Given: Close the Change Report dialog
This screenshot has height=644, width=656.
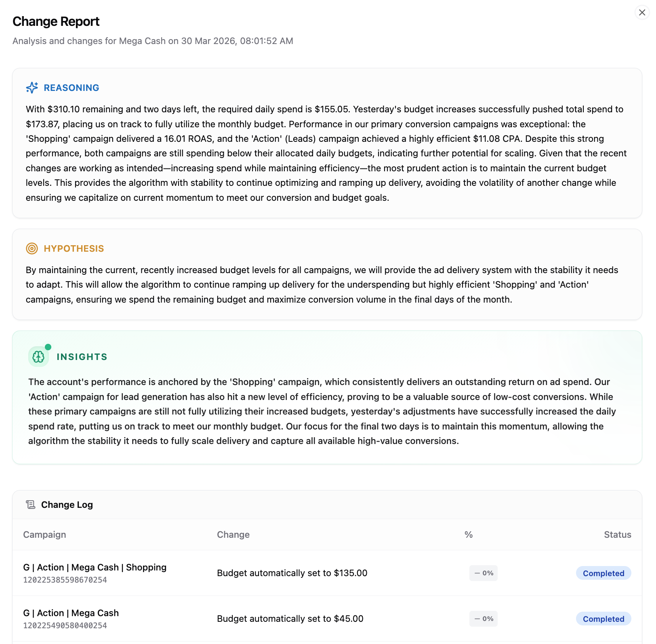Looking at the screenshot, I should coord(642,13).
